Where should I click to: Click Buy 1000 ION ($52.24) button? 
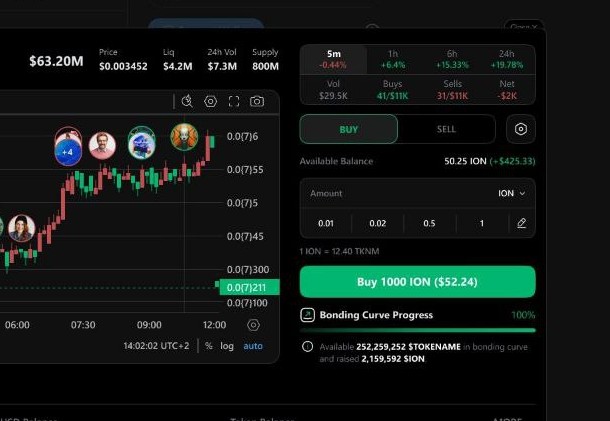417,282
